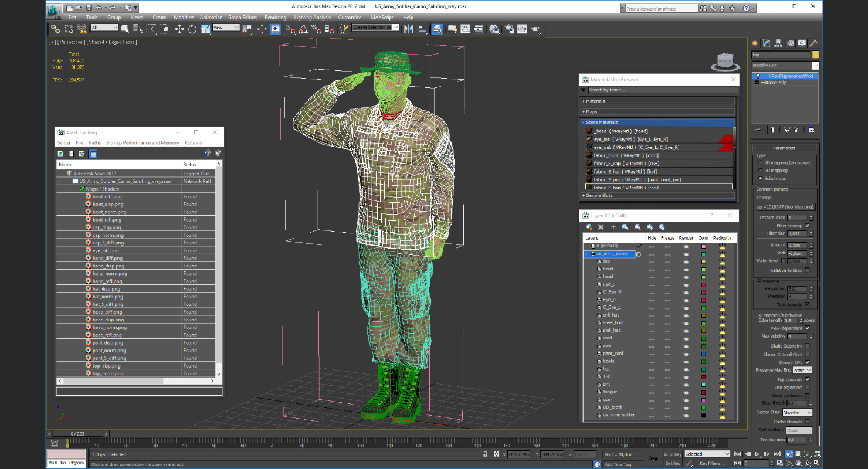Click the ViewCube in viewport
This screenshot has width=868, height=469.
coord(725,60)
